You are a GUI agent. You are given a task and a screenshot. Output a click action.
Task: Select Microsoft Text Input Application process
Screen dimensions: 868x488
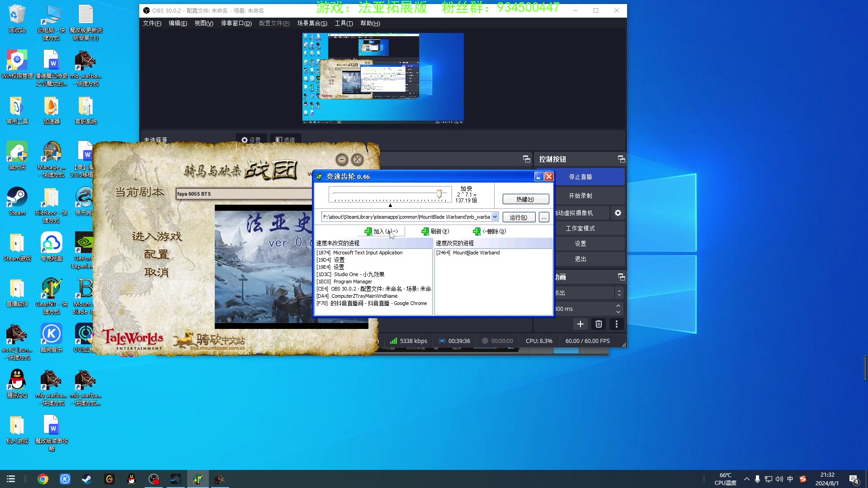pos(359,253)
